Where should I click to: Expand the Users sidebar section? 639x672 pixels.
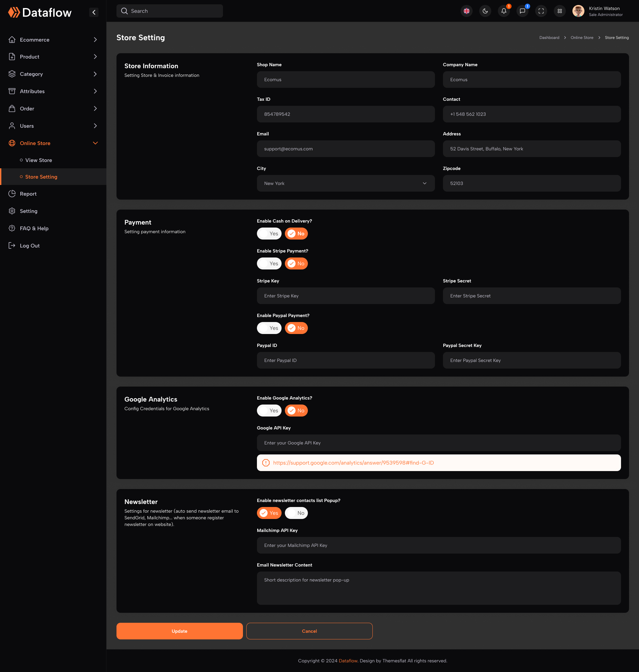[x=95, y=126]
